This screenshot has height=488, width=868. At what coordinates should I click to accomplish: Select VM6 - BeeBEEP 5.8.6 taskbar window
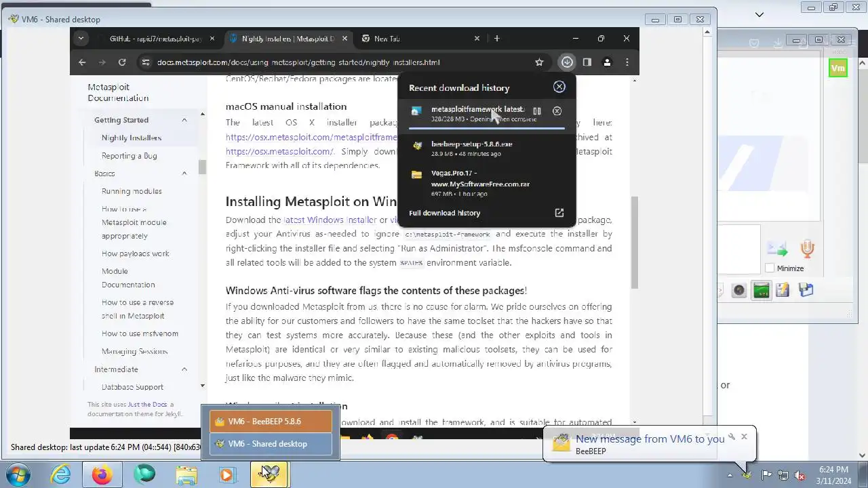click(x=271, y=422)
